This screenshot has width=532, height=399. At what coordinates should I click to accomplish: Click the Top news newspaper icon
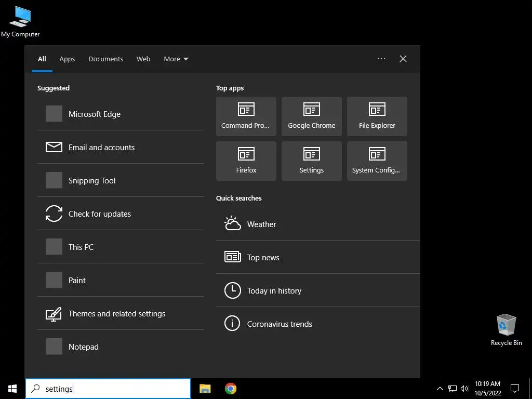click(232, 257)
